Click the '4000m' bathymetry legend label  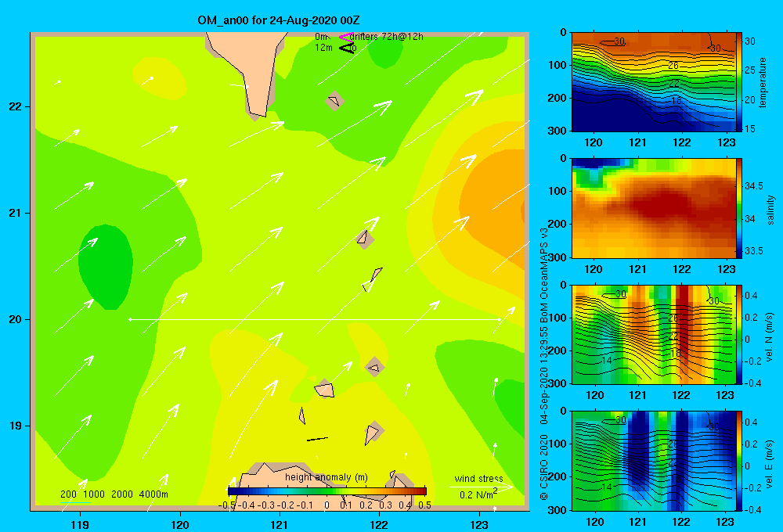coord(153,494)
